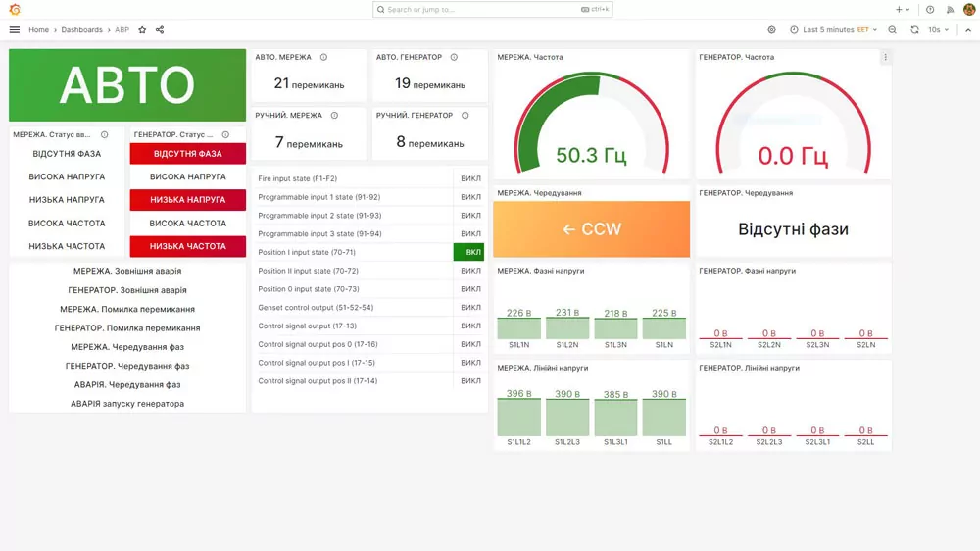
Task: Open the plus add menu
Action: click(x=902, y=10)
